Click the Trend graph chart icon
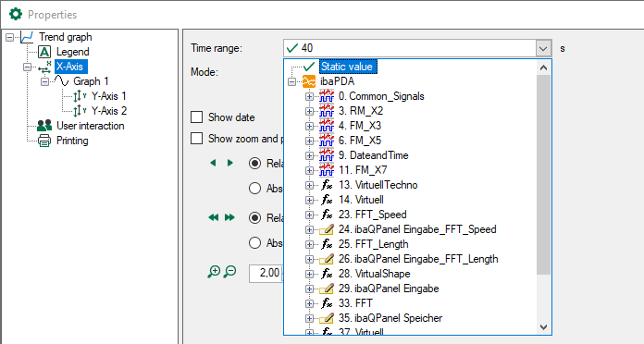The image size is (644, 344). 27,37
